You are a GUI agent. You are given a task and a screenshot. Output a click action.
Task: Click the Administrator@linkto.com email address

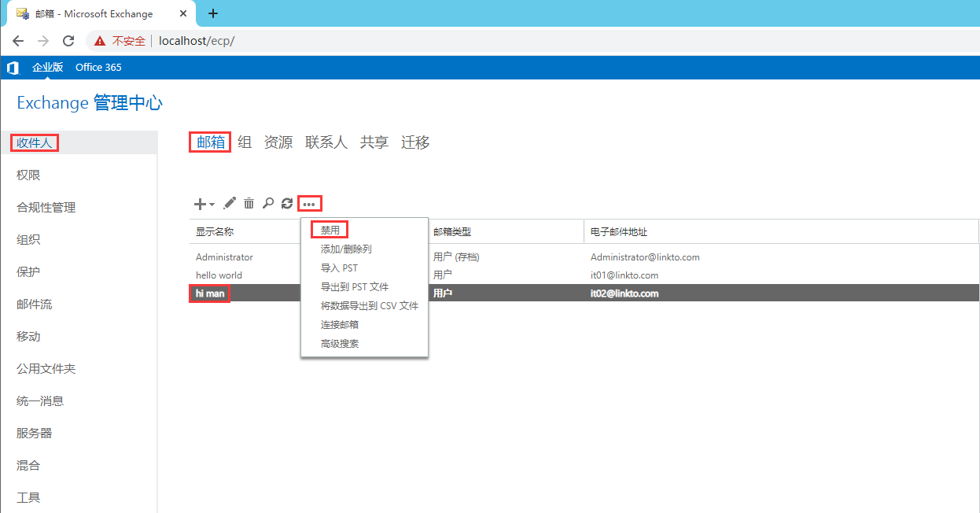pos(645,257)
